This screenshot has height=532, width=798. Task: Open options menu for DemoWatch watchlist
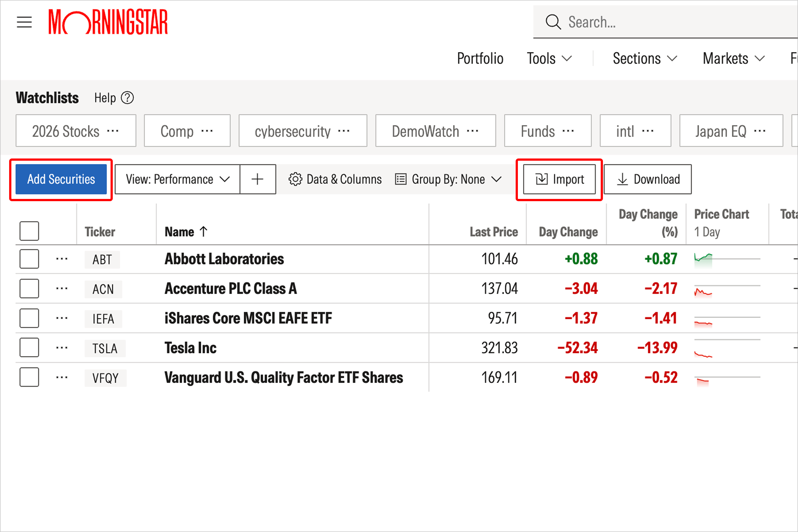tap(473, 131)
